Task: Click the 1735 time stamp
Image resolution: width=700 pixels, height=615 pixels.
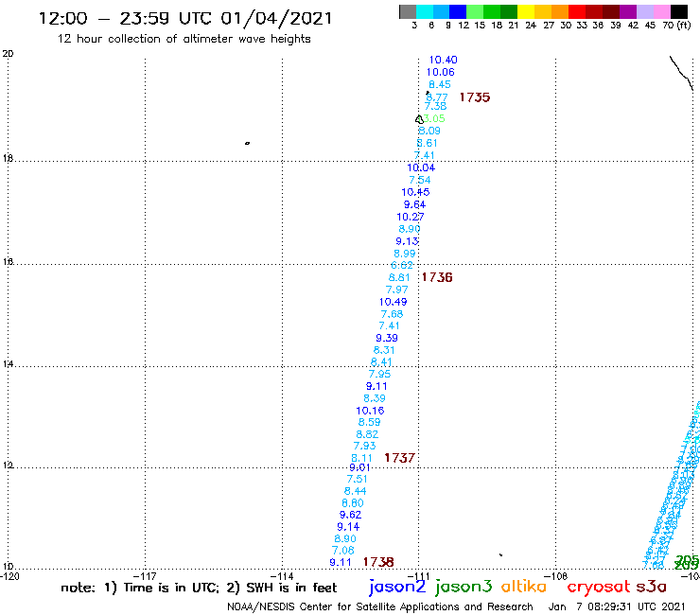Action: 475,97
